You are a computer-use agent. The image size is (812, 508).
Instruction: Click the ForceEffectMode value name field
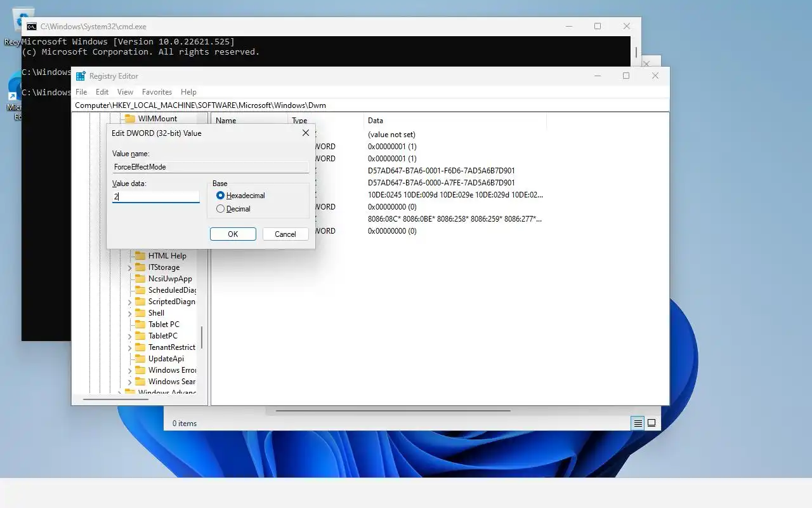[211, 167]
